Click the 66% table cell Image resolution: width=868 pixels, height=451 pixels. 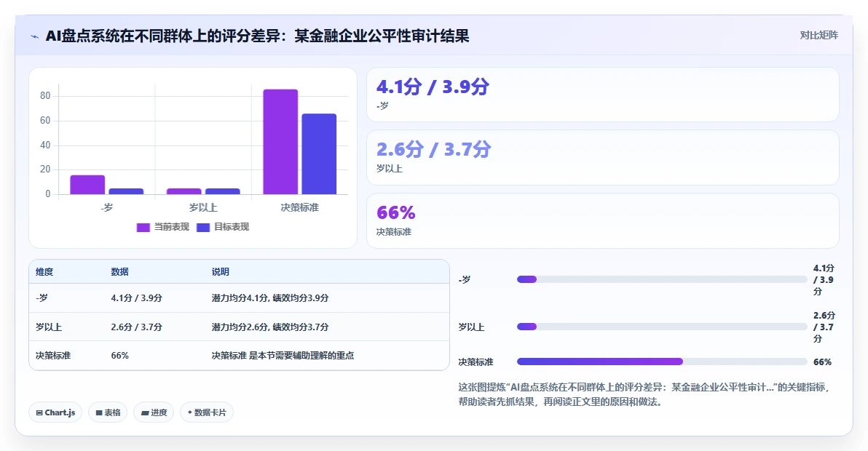119,356
